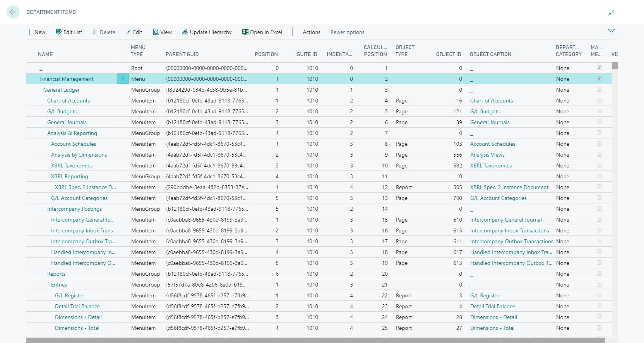644x343 pixels.
Task: Toggle Main Menu checkbox for General Ledger
Action: tap(599, 89)
